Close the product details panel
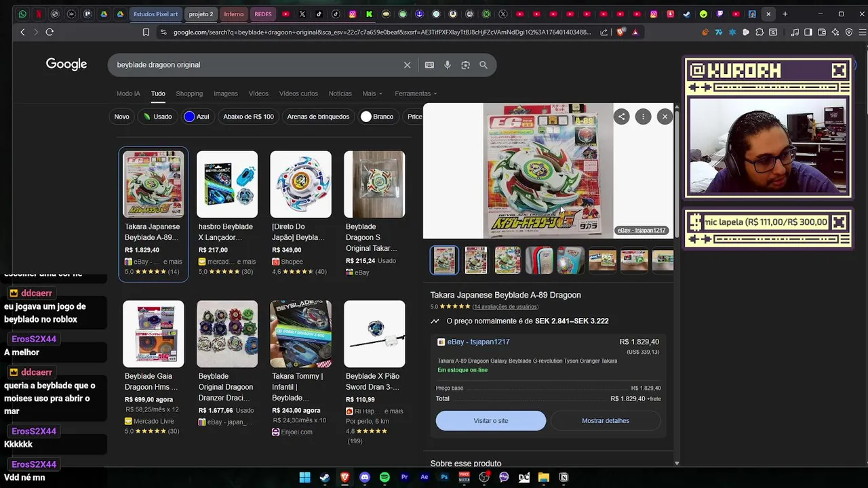This screenshot has width=868, height=488. pyautogui.click(x=665, y=117)
